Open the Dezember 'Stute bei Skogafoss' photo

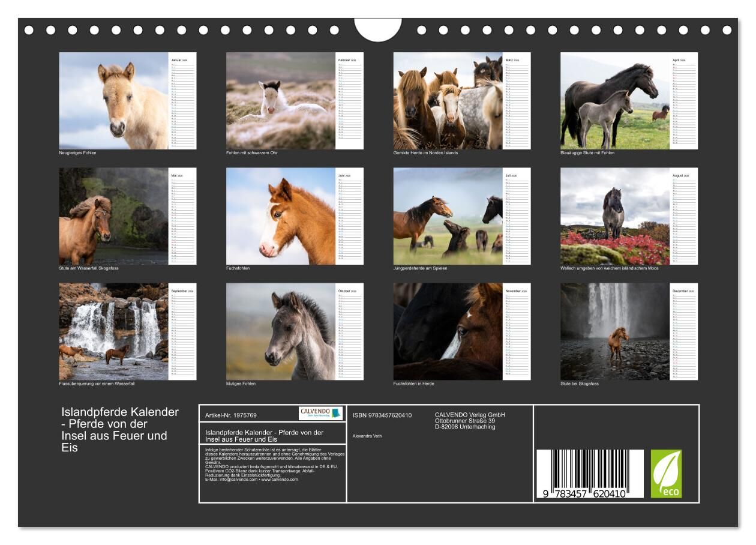pyautogui.click(x=615, y=331)
